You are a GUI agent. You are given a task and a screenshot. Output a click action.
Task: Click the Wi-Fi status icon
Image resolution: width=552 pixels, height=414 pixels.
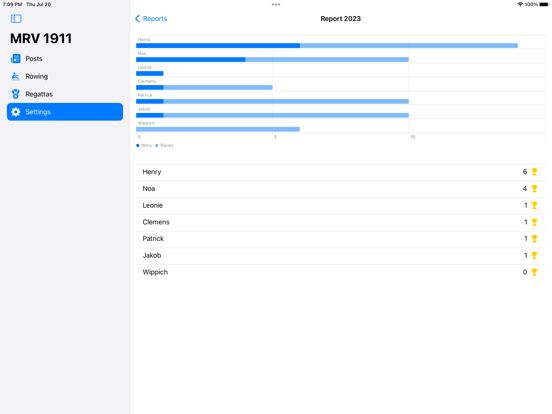(x=520, y=4)
